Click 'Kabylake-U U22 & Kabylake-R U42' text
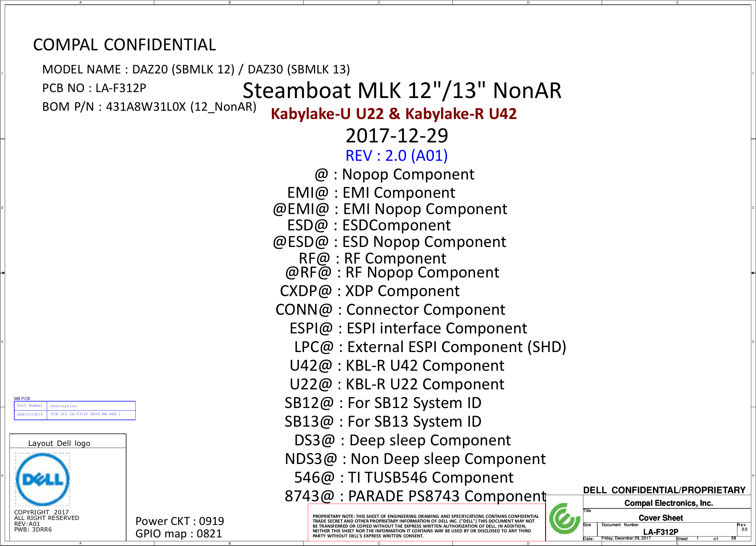Image resolution: width=756 pixels, height=546 pixels. pyautogui.click(x=394, y=114)
